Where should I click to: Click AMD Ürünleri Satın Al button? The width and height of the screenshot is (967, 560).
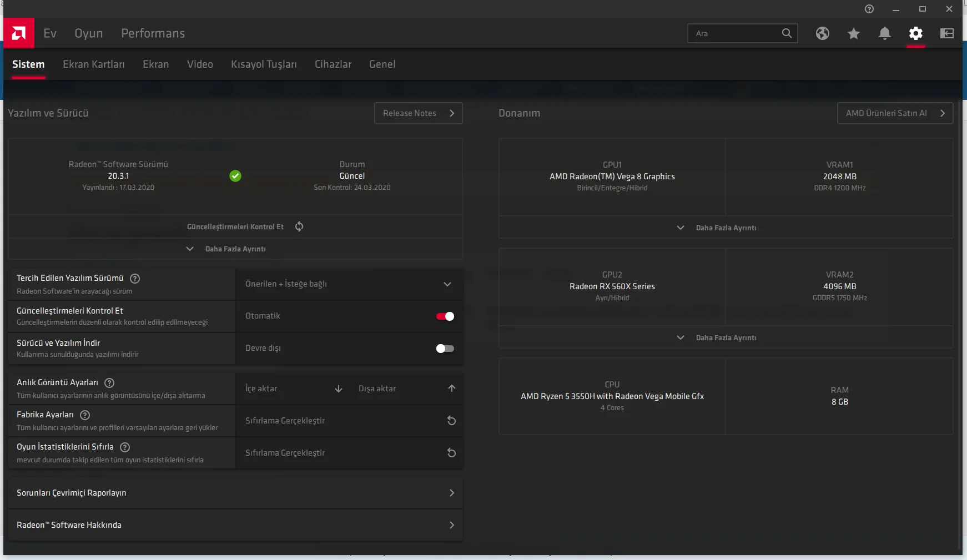(x=894, y=113)
